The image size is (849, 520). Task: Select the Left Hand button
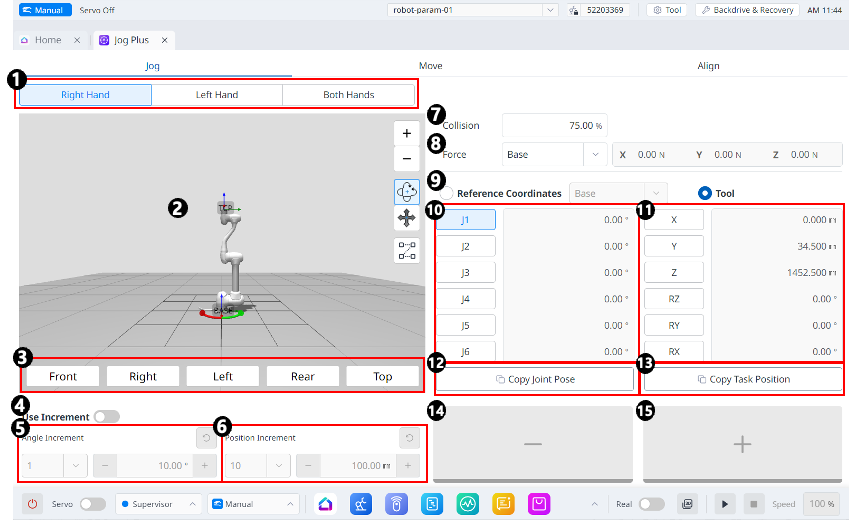point(217,95)
